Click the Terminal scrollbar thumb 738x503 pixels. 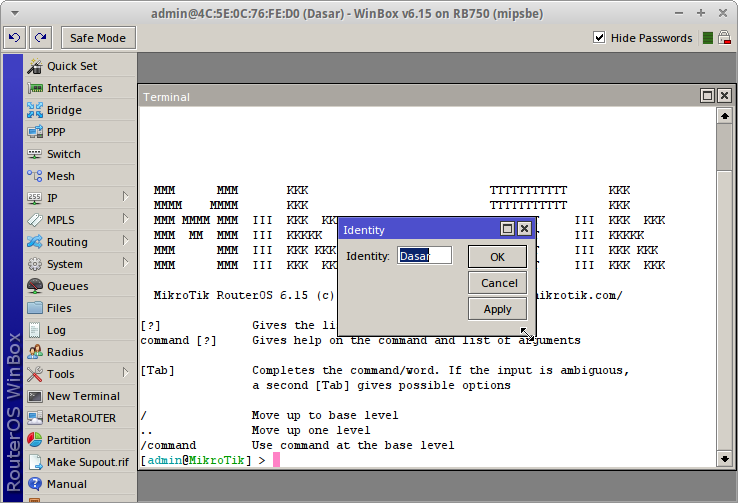pos(724,147)
